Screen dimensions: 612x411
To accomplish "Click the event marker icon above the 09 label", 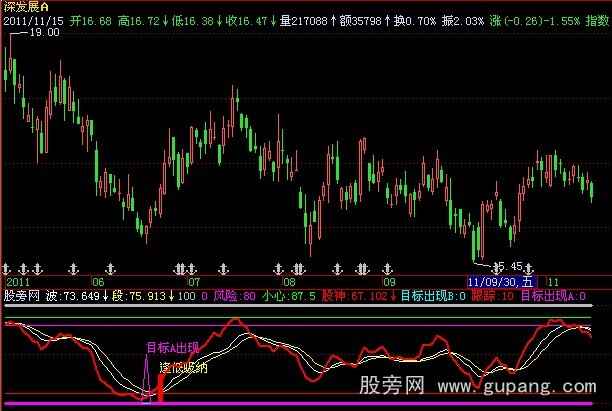I will (387, 269).
